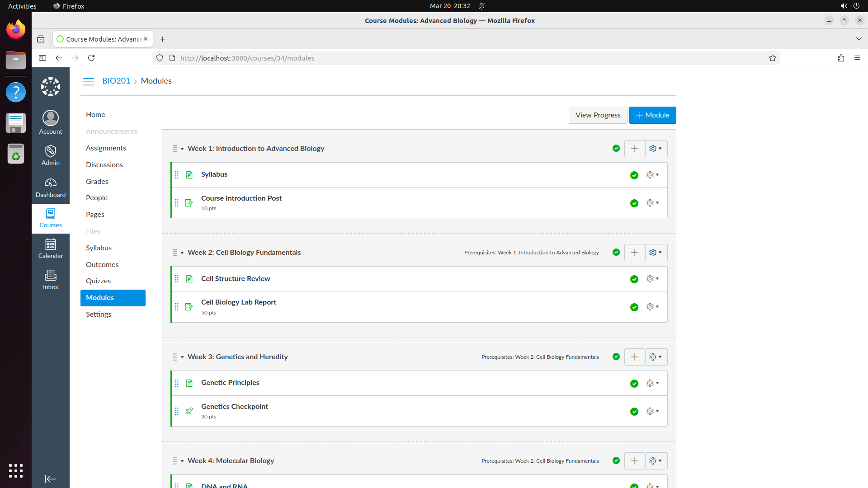Click the rocket icon beside Genetics Checkpoint
This screenshot has height=488, width=868.
[189, 411]
